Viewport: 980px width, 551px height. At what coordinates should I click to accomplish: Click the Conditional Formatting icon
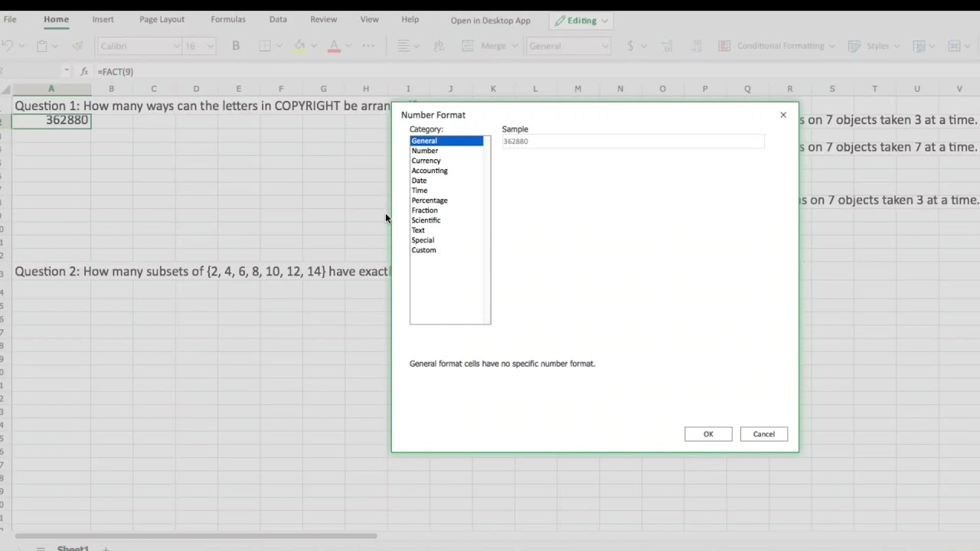point(724,46)
